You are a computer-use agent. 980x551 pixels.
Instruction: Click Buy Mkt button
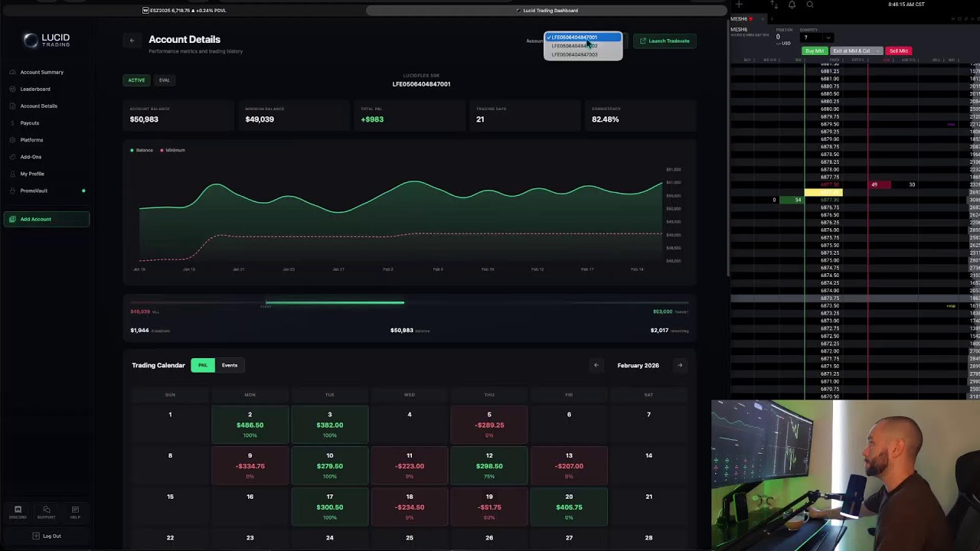[x=815, y=51]
